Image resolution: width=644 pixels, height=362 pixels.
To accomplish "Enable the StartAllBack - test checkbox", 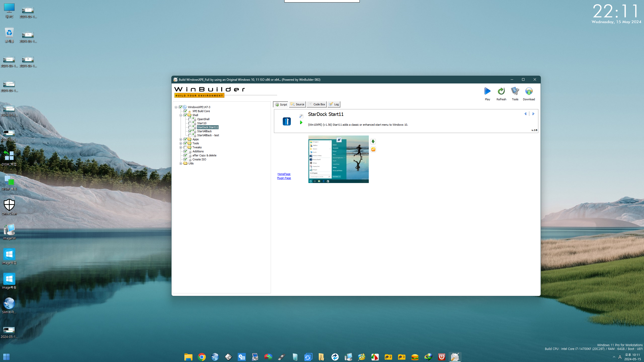I will coord(190,135).
